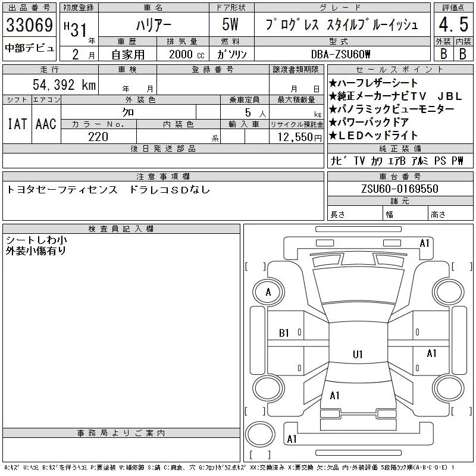
Task: Select the IAT shift type cell
Action: (x=17, y=124)
